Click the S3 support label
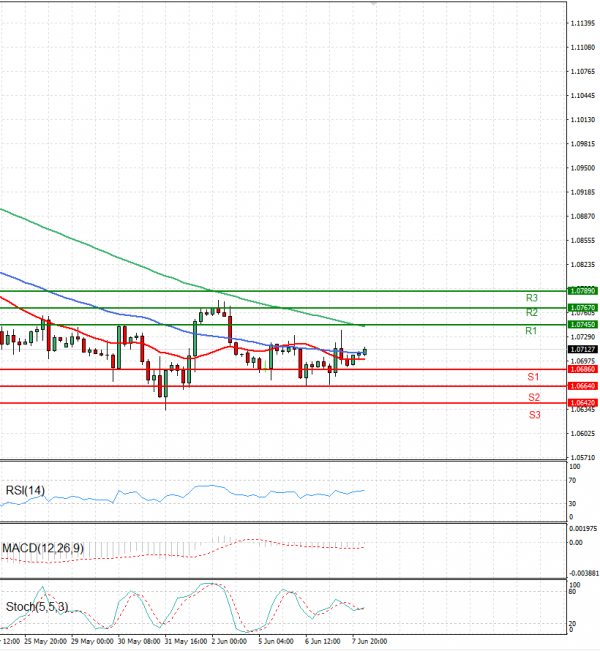Viewport: 600px width, 651px height. pyautogui.click(x=535, y=415)
